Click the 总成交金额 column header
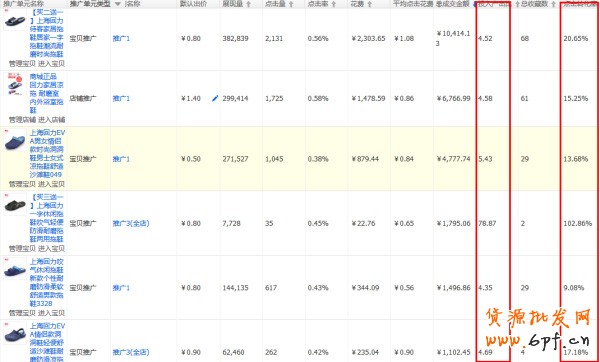This screenshot has width=600, height=362. (452, 4)
